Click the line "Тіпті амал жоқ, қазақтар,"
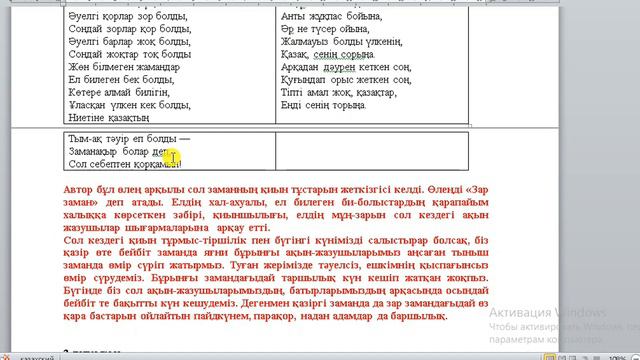Image resolution: width=640 pixels, height=360 pixels. pos(339,92)
